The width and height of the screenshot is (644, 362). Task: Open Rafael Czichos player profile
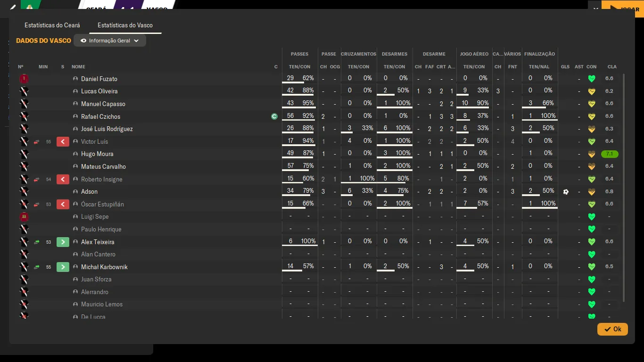[100, 116]
